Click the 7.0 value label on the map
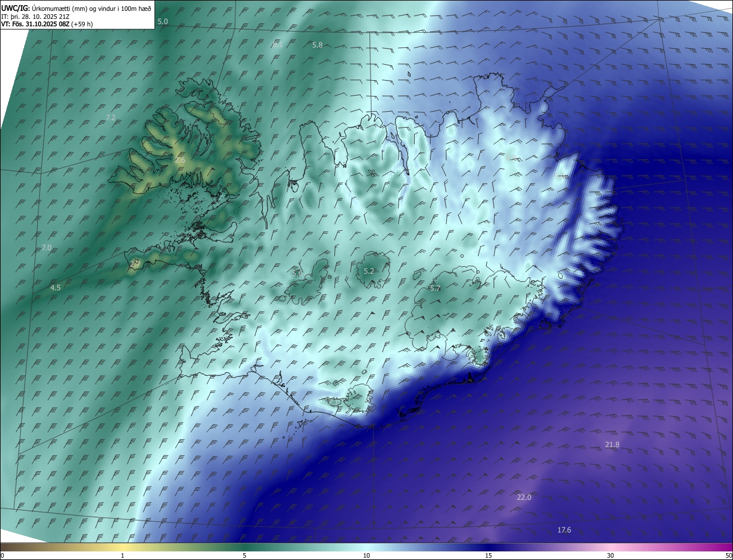The image size is (733, 560). 46,247
